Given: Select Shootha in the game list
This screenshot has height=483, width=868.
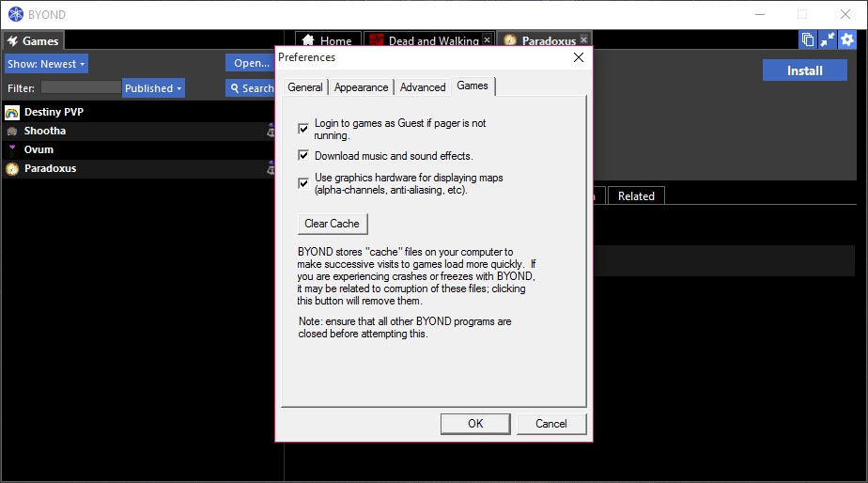Looking at the screenshot, I should pos(138,132).
